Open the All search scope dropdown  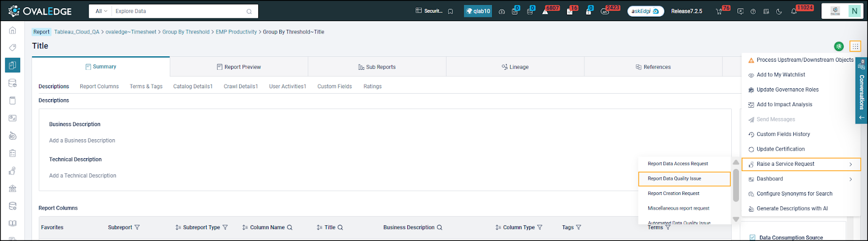coord(101,11)
